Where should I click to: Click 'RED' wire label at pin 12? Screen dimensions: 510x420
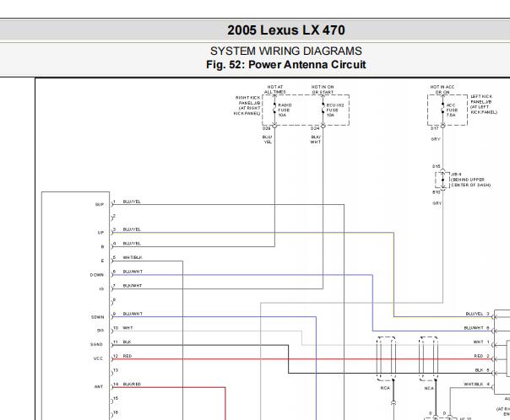(127, 356)
